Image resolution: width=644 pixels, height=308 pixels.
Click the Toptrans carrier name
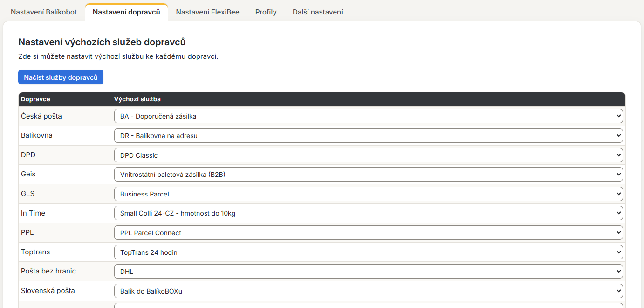coord(35,252)
